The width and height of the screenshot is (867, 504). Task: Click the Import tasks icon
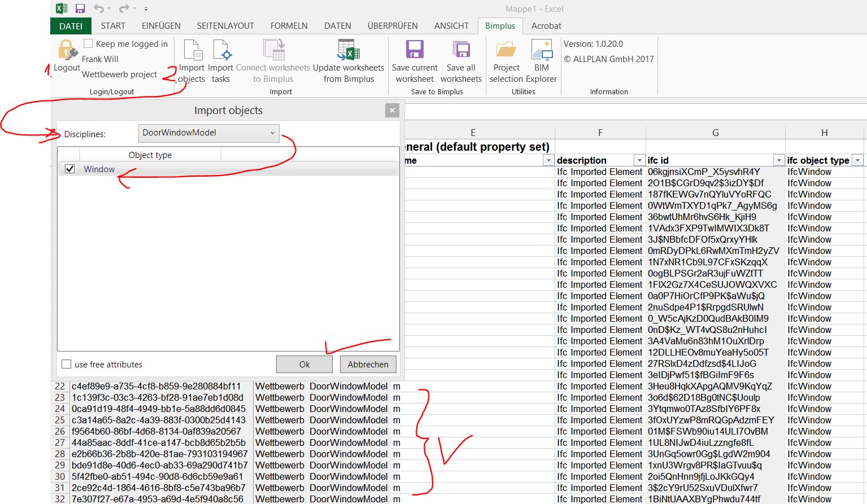221,51
